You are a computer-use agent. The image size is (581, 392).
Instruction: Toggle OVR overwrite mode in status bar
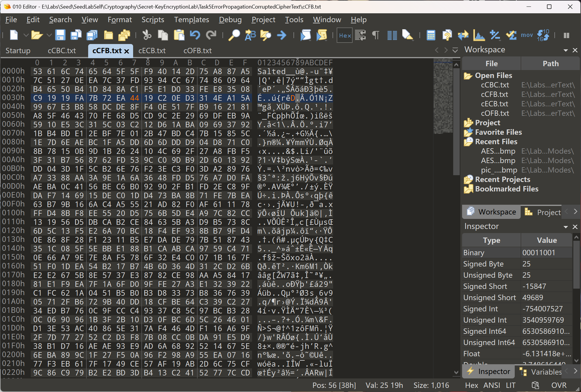(559, 385)
